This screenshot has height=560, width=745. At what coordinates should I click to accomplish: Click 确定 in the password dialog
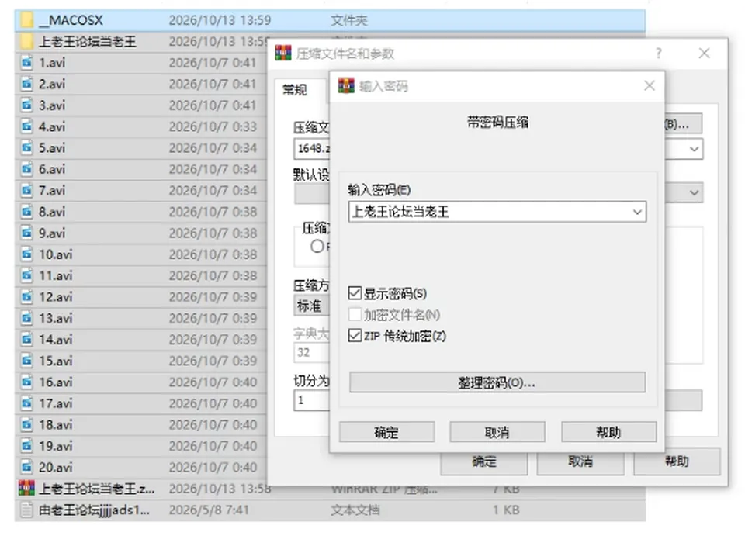[x=386, y=432]
